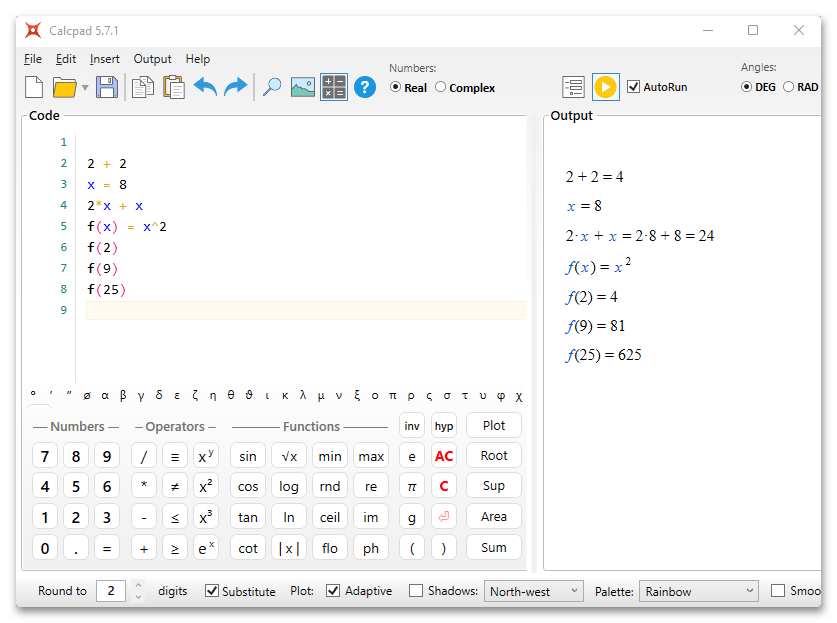Open the Shadows North-west dropdown

533,591
